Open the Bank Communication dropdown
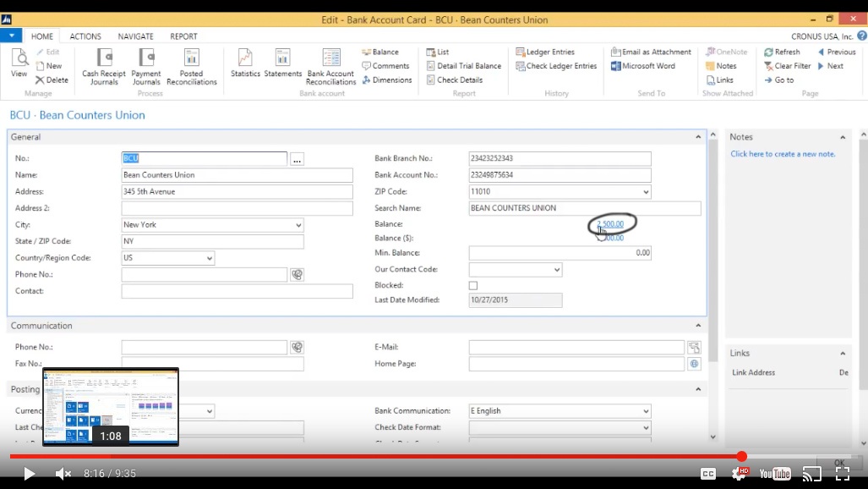Screen dimensions: 868x489 [x=646, y=411]
